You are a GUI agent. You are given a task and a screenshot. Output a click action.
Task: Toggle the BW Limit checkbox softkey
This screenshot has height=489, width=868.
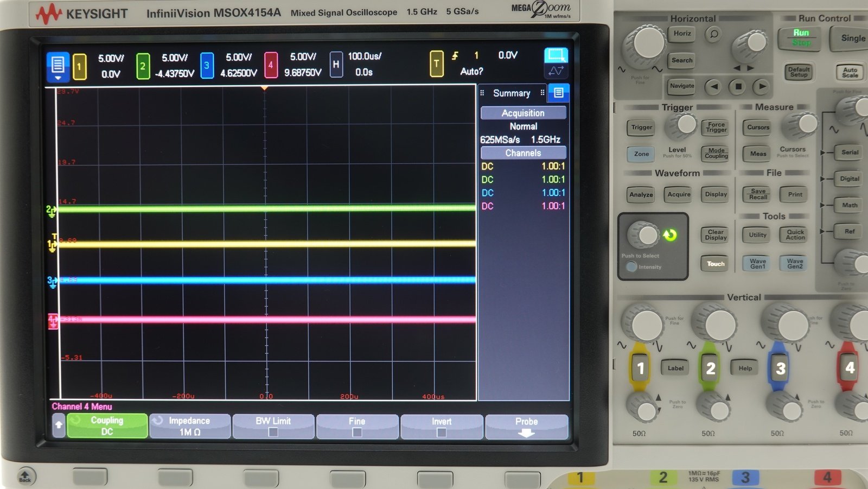coord(273,426)
